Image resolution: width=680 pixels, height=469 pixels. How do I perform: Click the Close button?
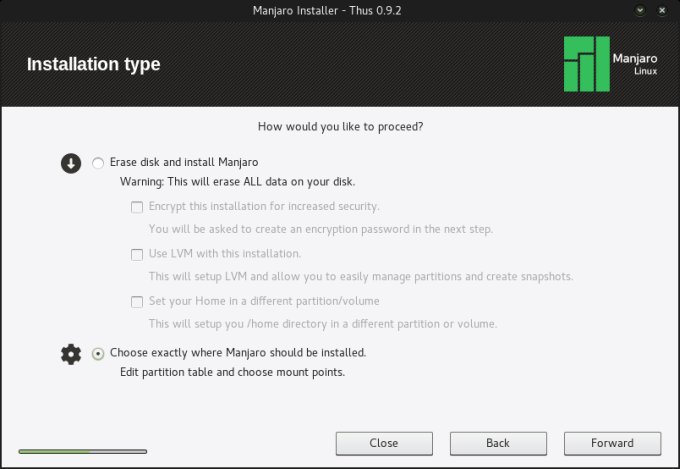[x=384, y=443]
